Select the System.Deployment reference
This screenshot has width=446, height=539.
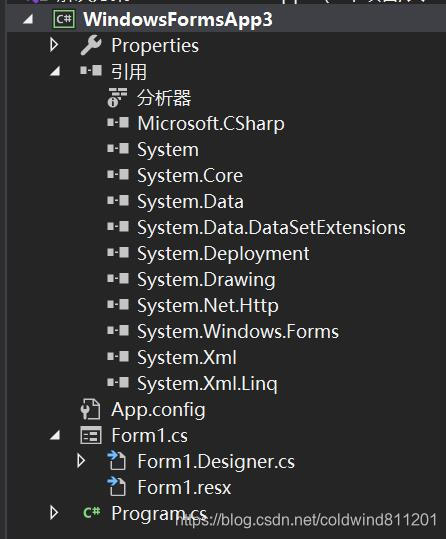[x=223, y=254]
